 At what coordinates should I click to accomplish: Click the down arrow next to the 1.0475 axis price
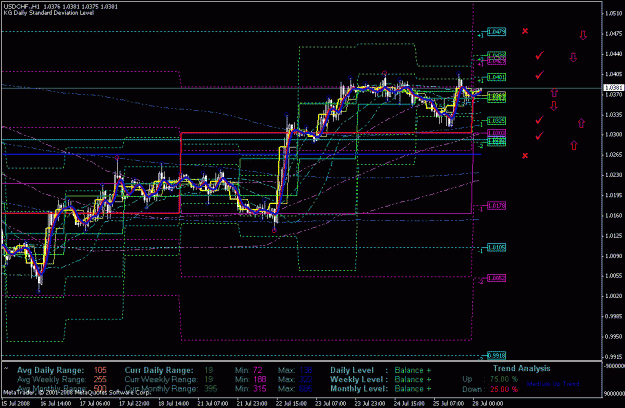coord(583,35)
